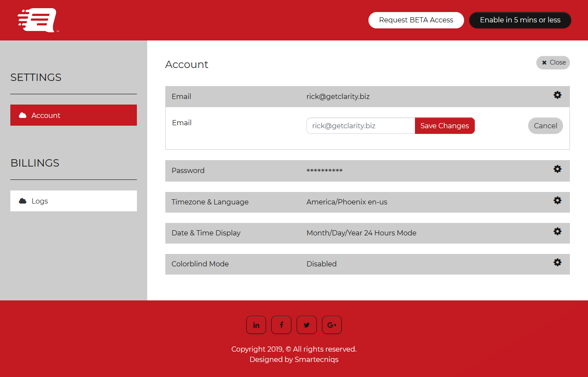Click the white logo in the header
The width and height of the screenshot is (588, 377).
(38, 20)
